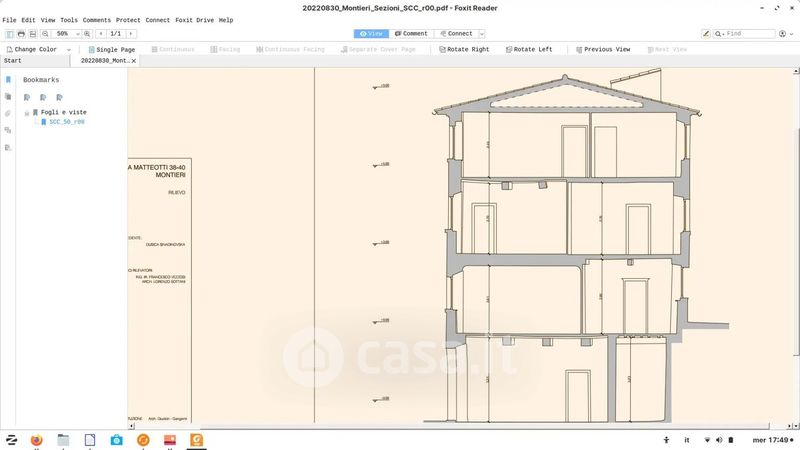
Task: Open the Bookmarks panel icon in the sidebar
Action: [x=8, y=79]
